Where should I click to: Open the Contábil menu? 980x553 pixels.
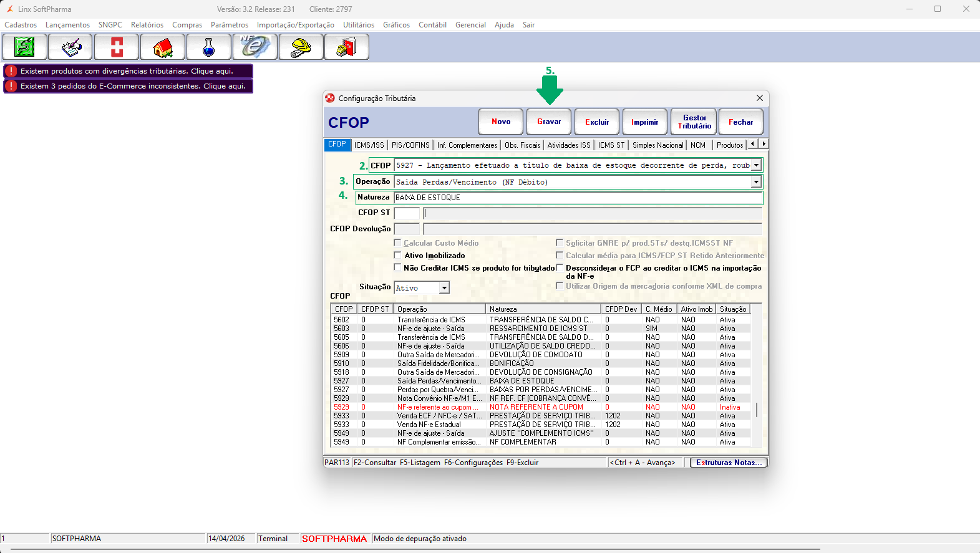(x=432, y=25)
